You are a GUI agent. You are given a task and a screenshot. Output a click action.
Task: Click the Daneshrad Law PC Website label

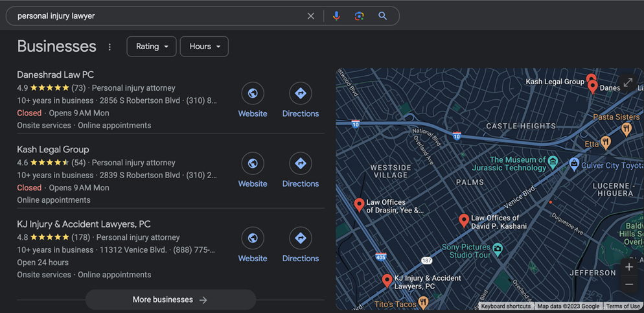tap(253, 114)
